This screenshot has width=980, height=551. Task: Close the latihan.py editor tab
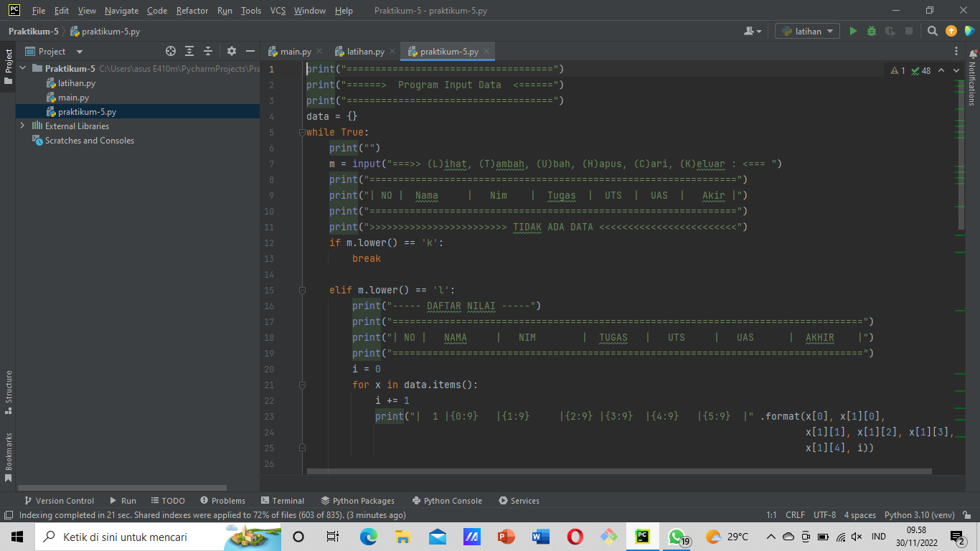(x=392, y=52)
